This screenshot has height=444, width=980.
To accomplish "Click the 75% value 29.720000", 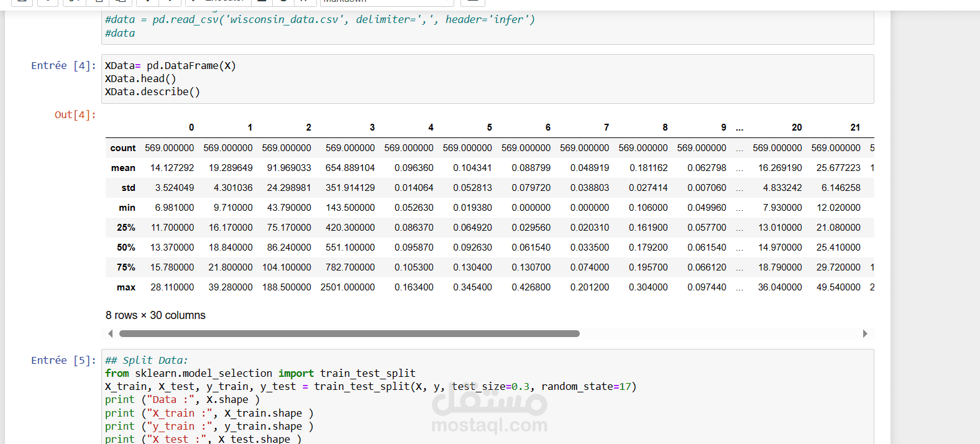I will point(838,267).
